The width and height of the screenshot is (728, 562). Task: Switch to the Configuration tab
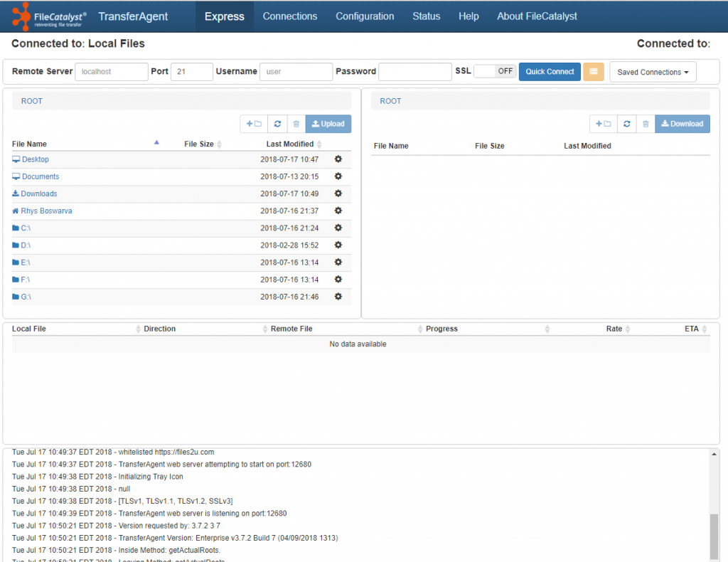coord(365,16)
